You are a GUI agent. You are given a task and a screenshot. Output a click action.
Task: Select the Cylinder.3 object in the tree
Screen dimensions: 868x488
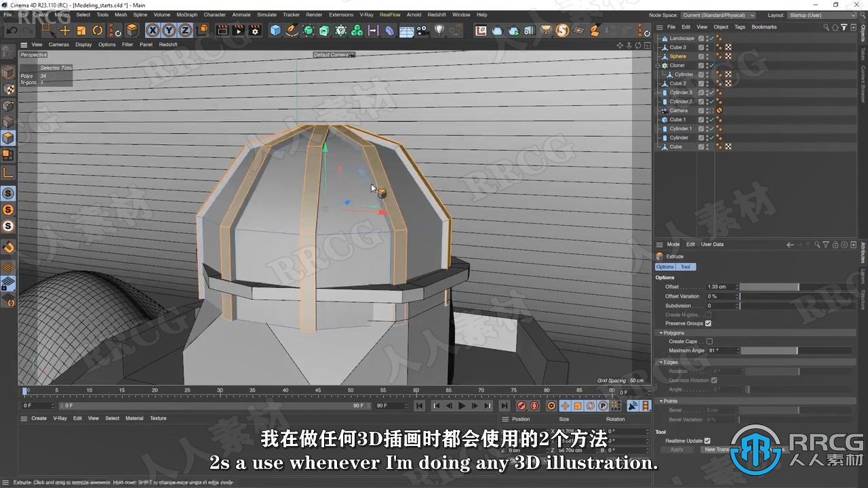[x=681, y=92]
